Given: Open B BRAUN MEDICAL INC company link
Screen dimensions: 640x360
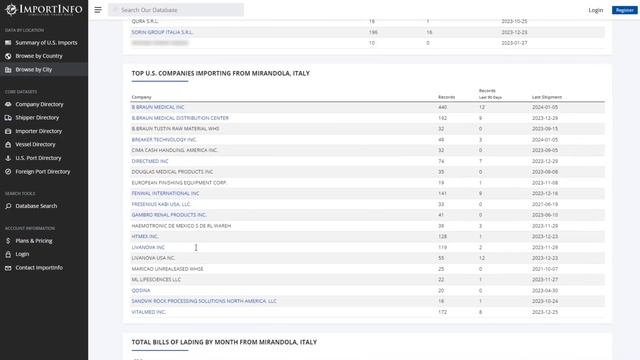Looking at the screenshot, I should coord(158,107).
